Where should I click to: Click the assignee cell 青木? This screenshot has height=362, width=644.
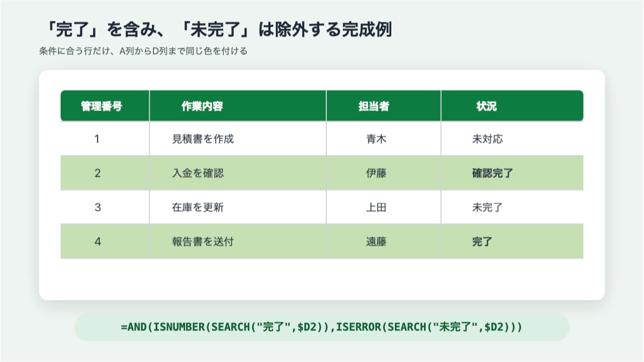384,139
